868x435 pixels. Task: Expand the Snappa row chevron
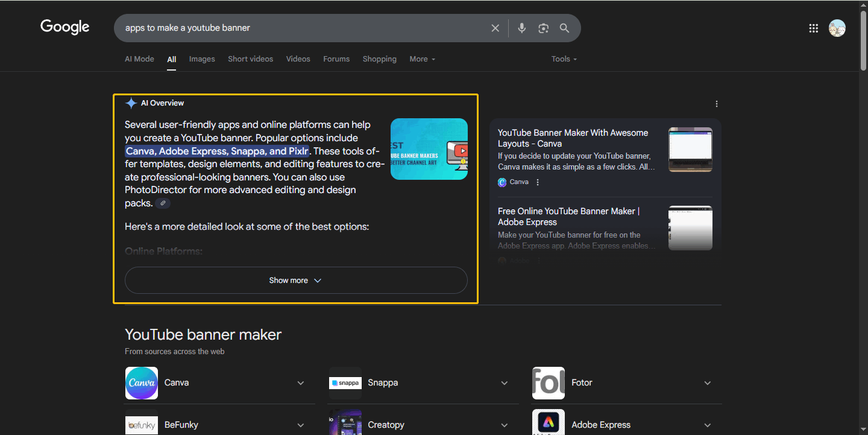point(505,383)
